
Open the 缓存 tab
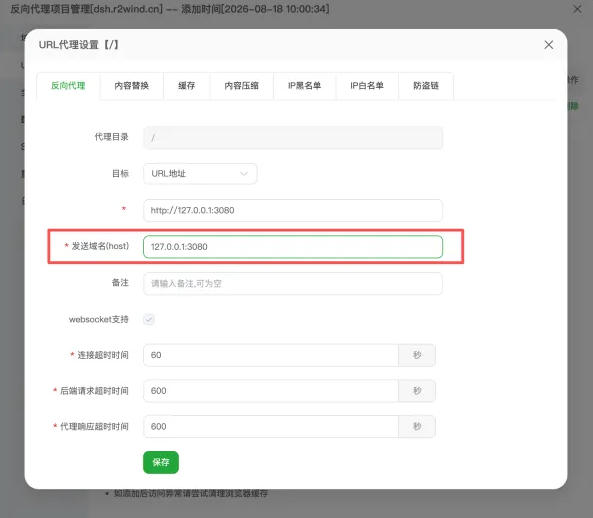186,86
